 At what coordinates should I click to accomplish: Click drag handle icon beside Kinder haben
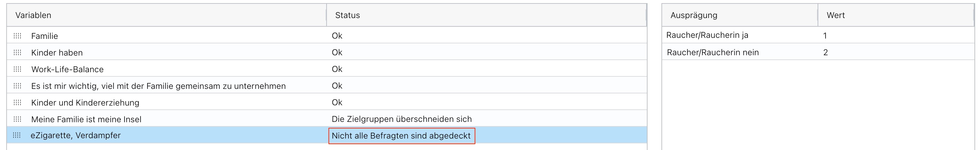point(17,52)
